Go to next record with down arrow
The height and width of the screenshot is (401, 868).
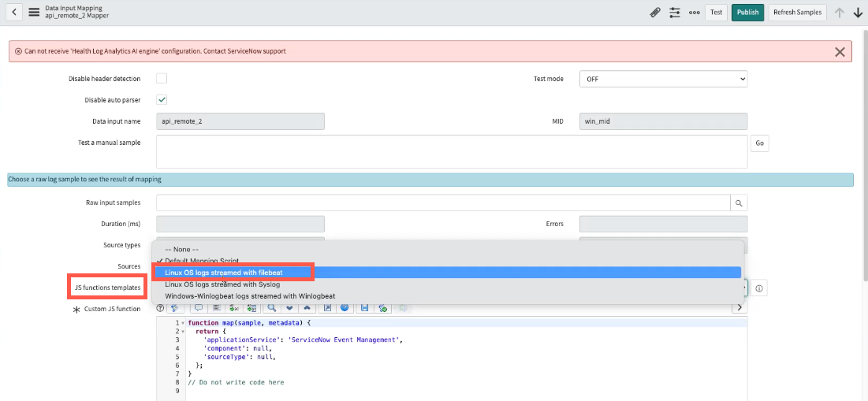click(858, 12)
